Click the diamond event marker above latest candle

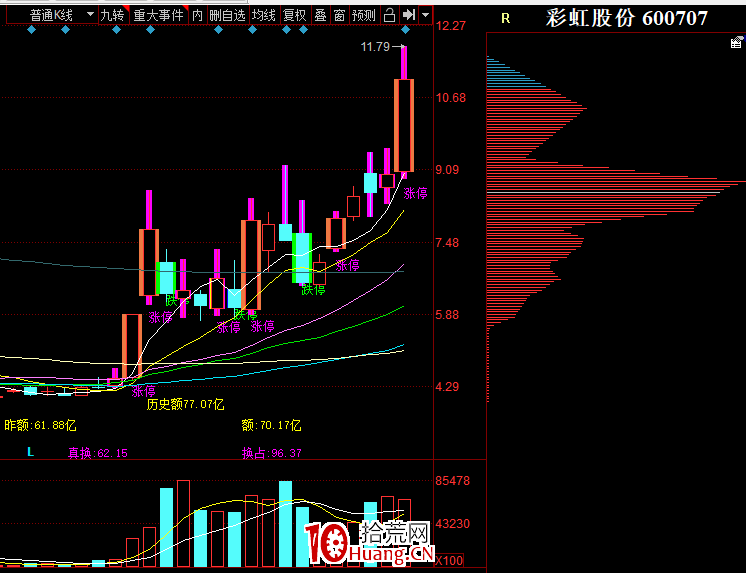(x=405, y=30)
